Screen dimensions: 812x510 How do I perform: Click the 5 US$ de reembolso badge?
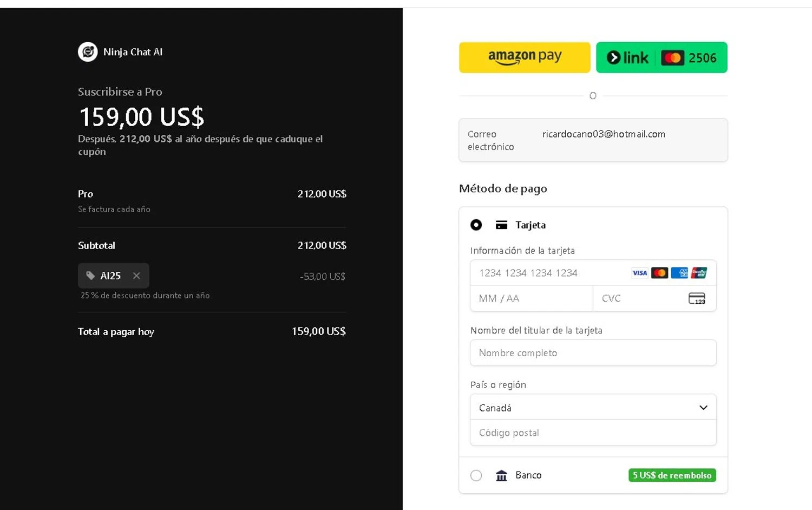tap(672, 475)
